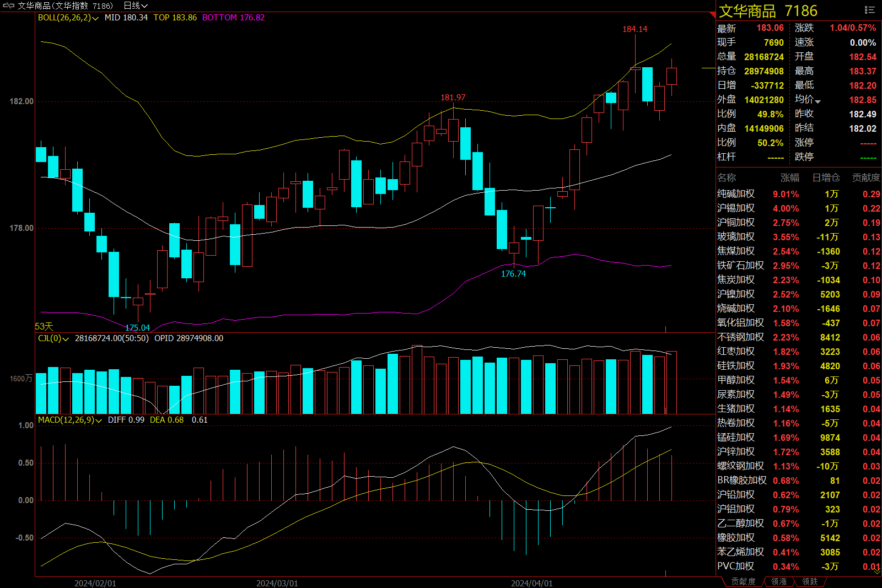Select the 纯碱加权 row
The image size is (882, 588).
click(799, 194)
